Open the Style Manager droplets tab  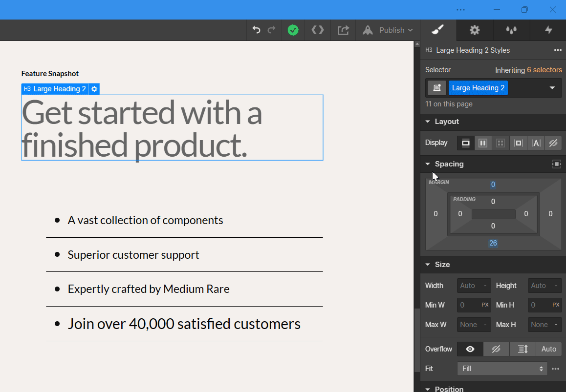tap(511, 30)
